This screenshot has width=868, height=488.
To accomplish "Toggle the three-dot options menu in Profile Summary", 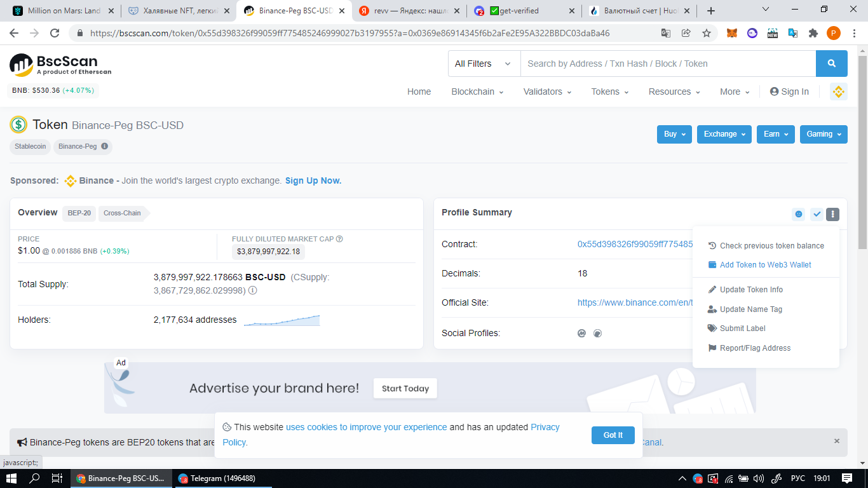I will 833,214.
